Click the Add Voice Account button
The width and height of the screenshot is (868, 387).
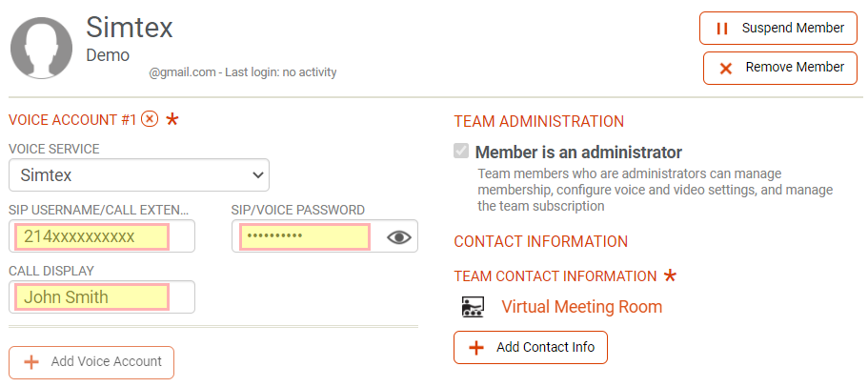point(91,362)
